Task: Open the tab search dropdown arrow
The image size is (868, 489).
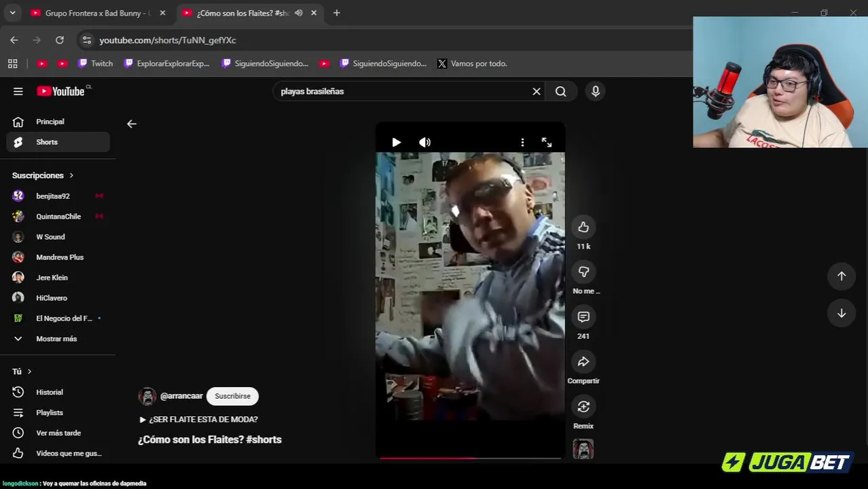Action: coord(12,13)
